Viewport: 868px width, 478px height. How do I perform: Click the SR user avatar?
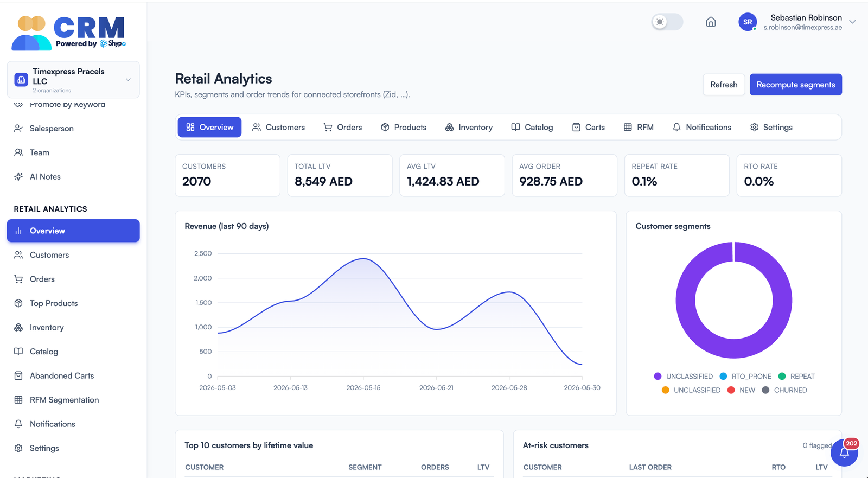pyautogui.click(x=748, y=22)
